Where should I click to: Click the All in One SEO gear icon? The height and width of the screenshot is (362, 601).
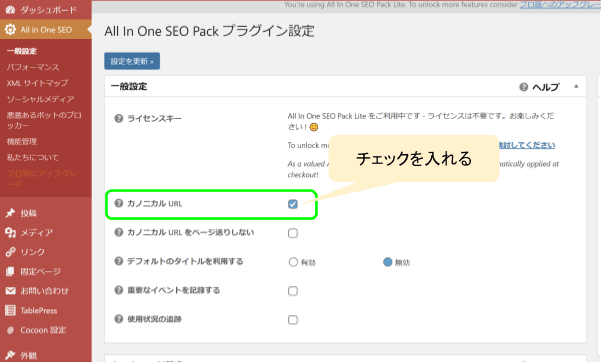coord(10,30)
